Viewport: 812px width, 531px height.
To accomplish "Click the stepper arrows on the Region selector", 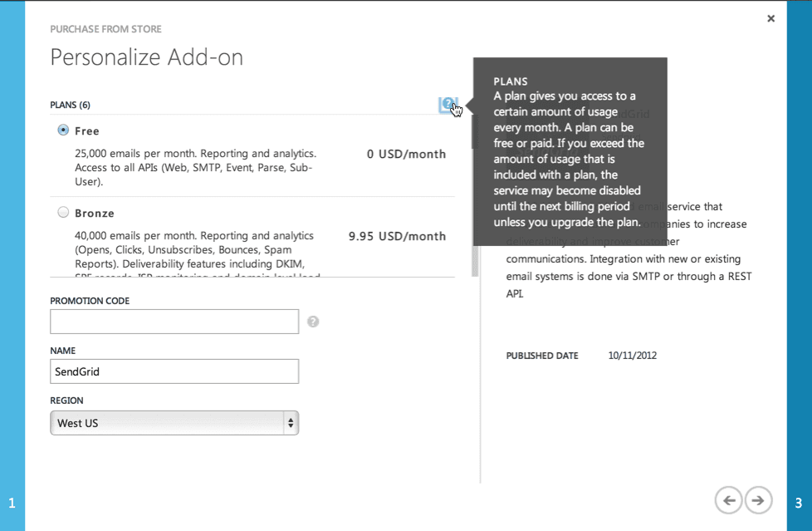I will (291, 422).
